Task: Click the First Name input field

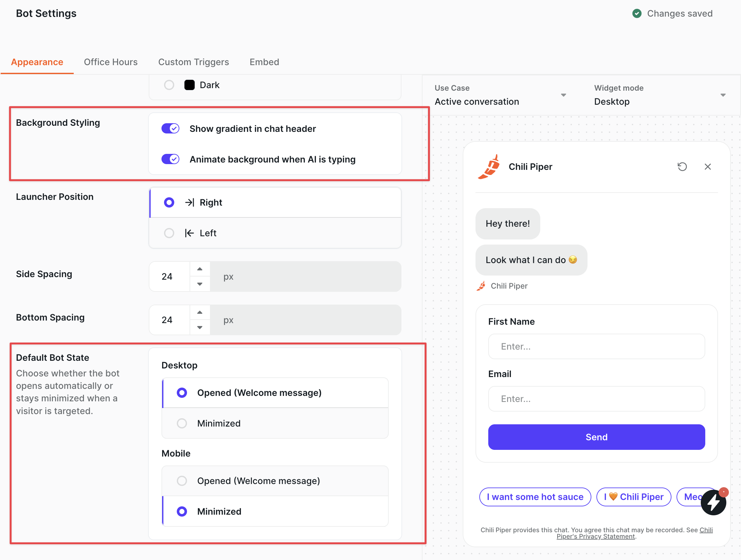Action: (x=596, y=346)
